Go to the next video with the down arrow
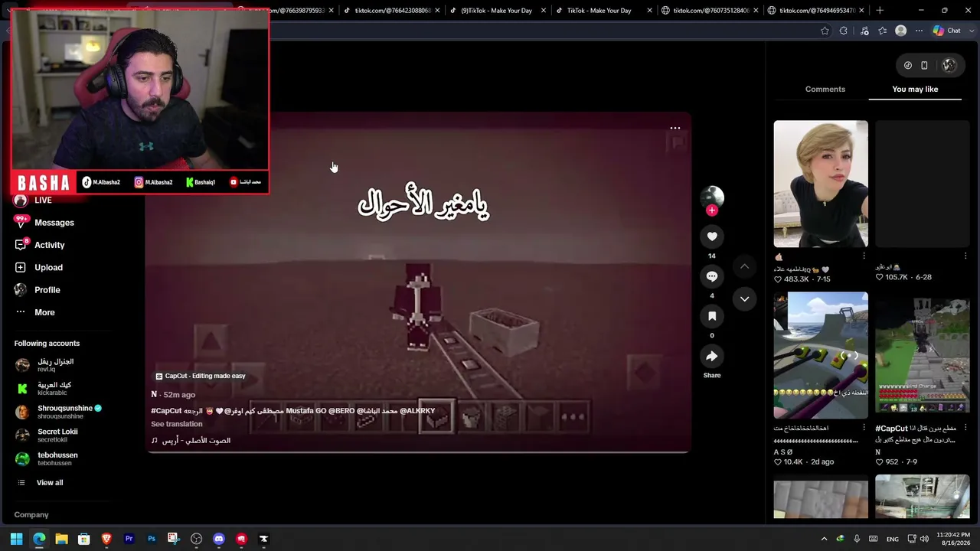 pyautogui.click(x=744, y=299)
